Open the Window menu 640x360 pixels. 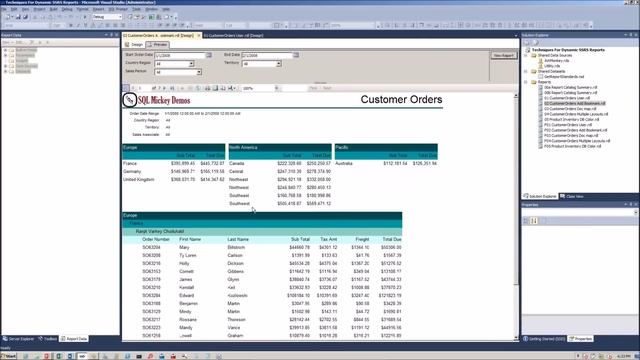coord(151,9)
